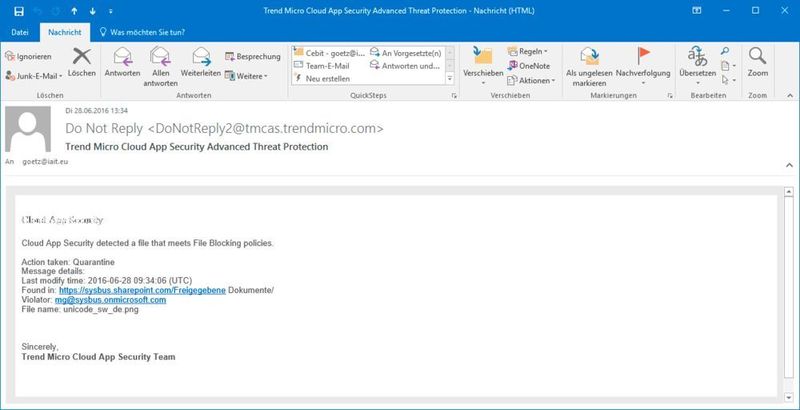Delete the message with Löschen
This screenshot has width=800, height=410.
[82, 62]
